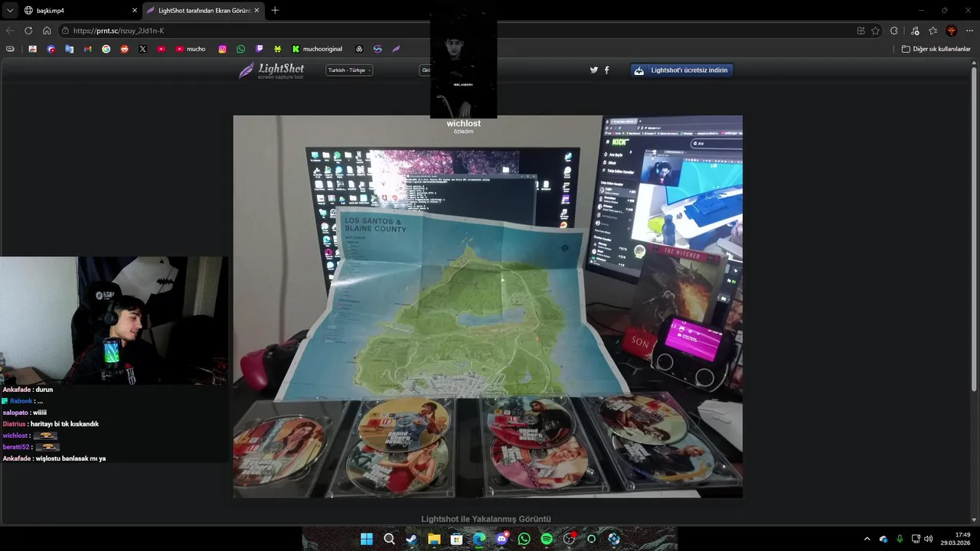Open the X (Twitter) bookmark icon
This screenshot has width=980, height=551.
(142, 49)
